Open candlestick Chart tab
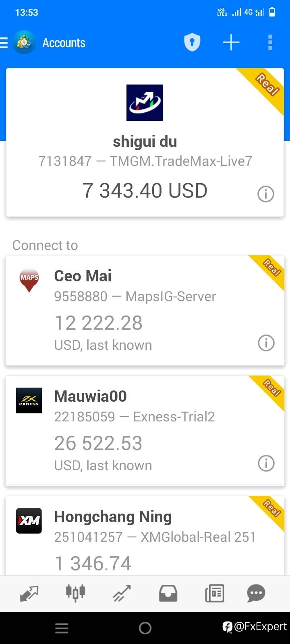Viewport: 290px width, 644px height. (76, 593)
